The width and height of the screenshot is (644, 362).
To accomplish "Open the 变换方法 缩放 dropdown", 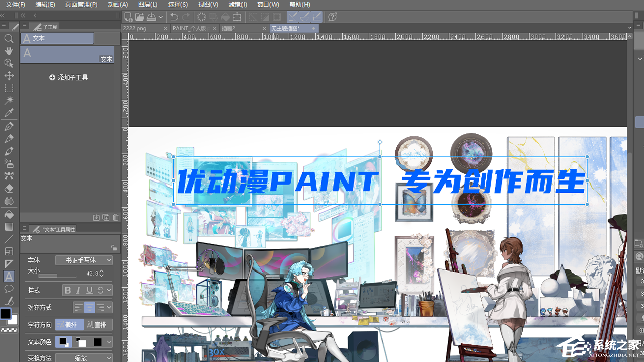I will click(x=84, y=358).
